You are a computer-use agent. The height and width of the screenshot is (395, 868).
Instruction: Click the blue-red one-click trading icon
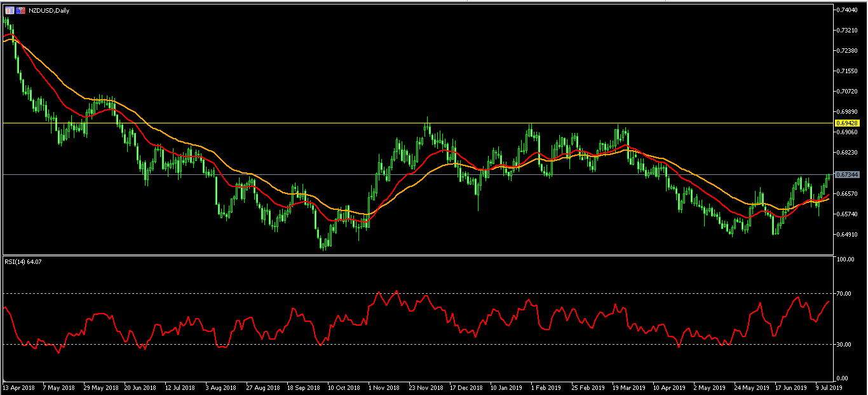click(x=21, y=11)
